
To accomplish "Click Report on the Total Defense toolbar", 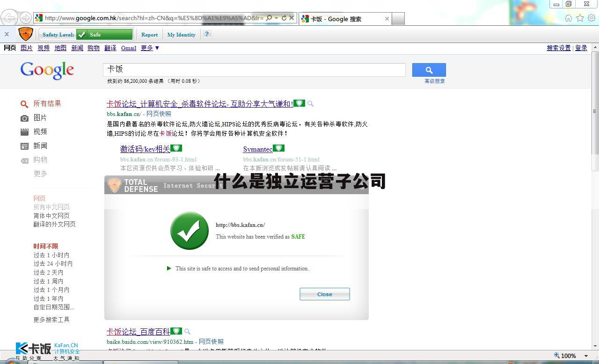I will [149, 35].
